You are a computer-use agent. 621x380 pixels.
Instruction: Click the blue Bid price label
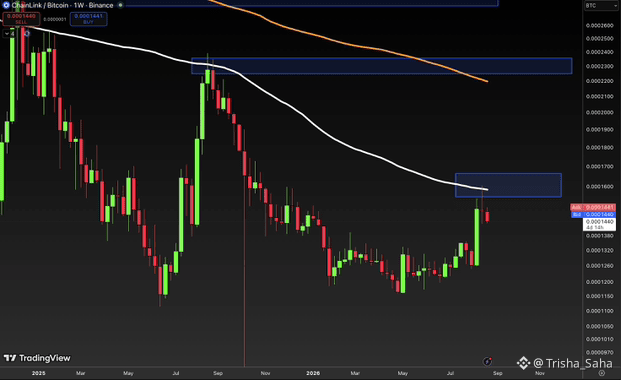[x=593, y=214]
